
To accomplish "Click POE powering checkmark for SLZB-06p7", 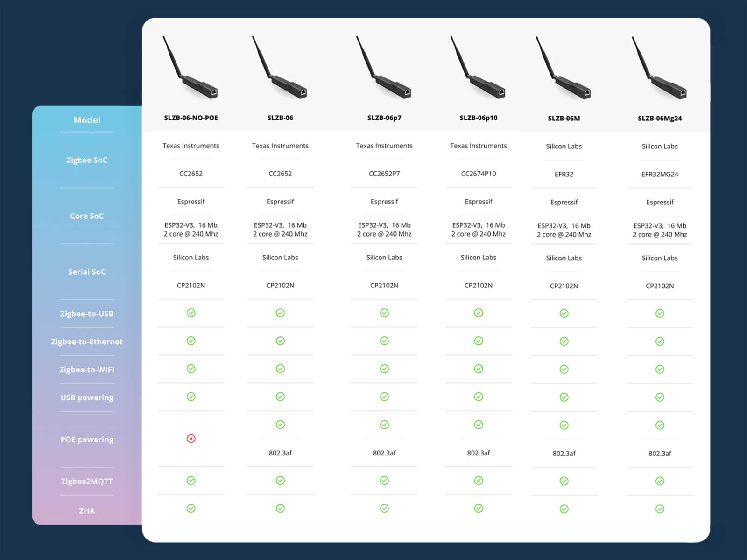I will [x=384, y=425].
